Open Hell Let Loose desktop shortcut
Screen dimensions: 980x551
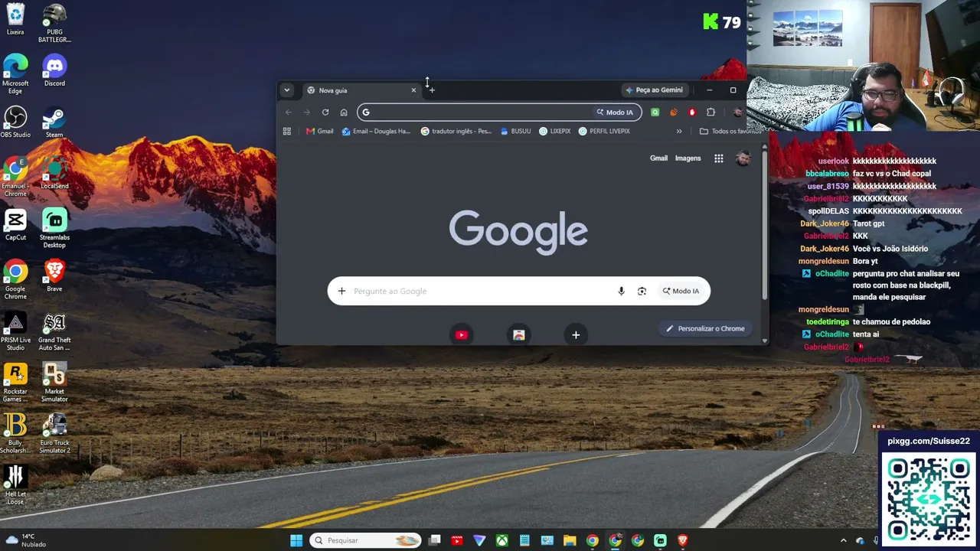pyautogui.click(x=15, y=484)
